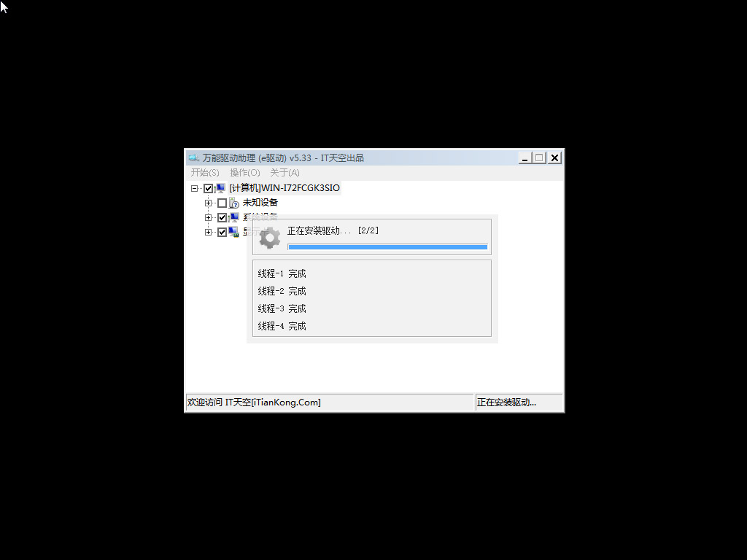Click the display adapter icon
The width and height of the screenshot is (747, 560).
coord(233,232)
